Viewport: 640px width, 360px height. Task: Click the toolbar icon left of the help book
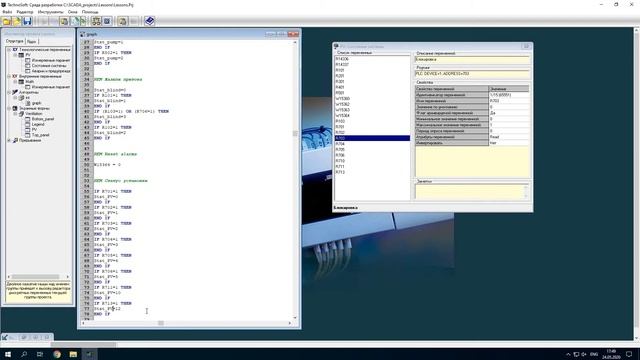(x=133, y=21)
